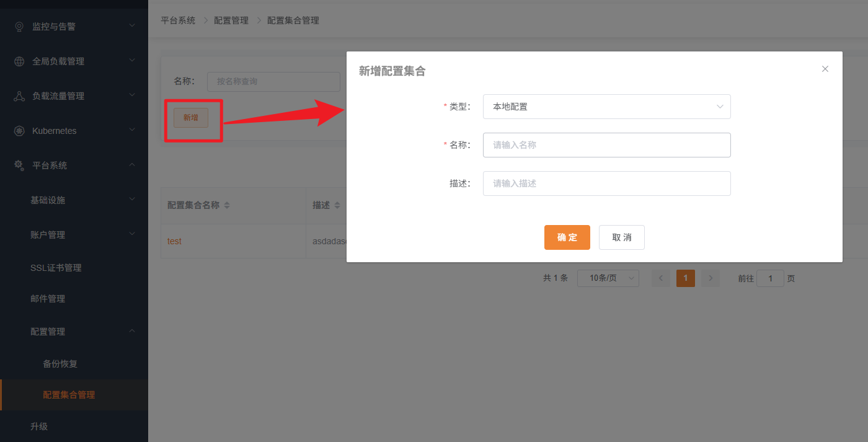
Task: Expand the Kubernetes menu chevron
Action: pos(132,130)
